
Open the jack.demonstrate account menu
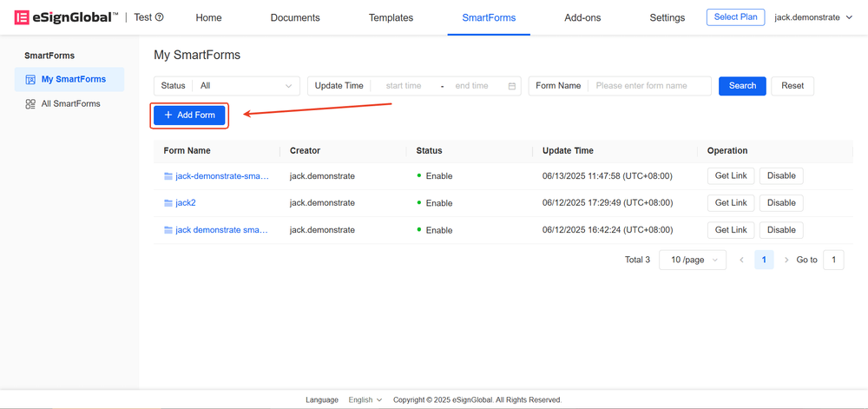[x=813, y=17]
